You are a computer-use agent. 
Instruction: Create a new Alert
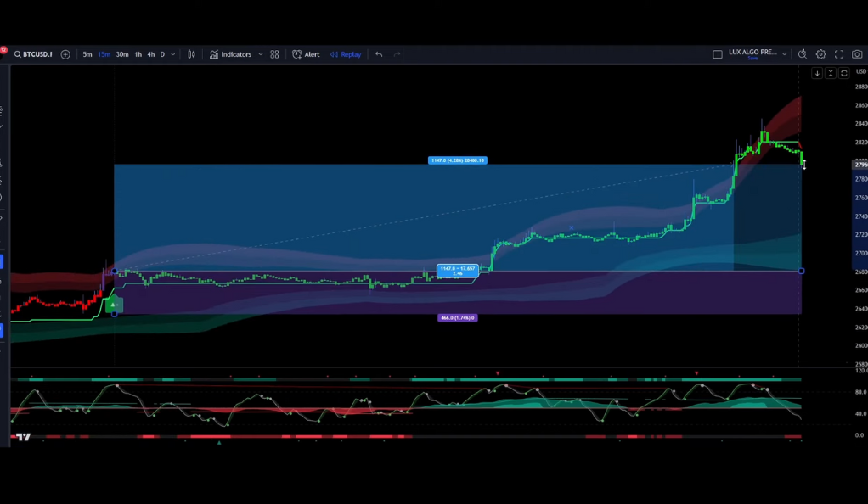click(x=306, y=54)
